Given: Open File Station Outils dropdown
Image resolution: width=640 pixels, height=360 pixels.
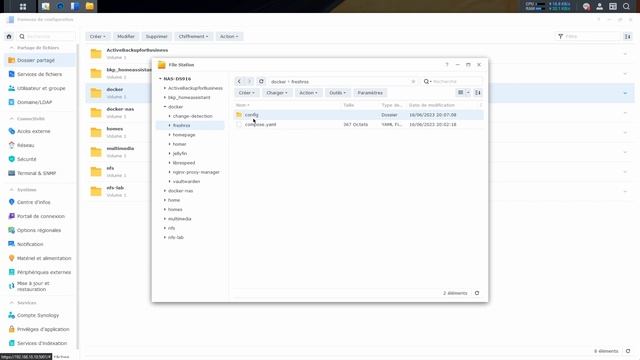Looking at the screenshot, I should [338, 93].
